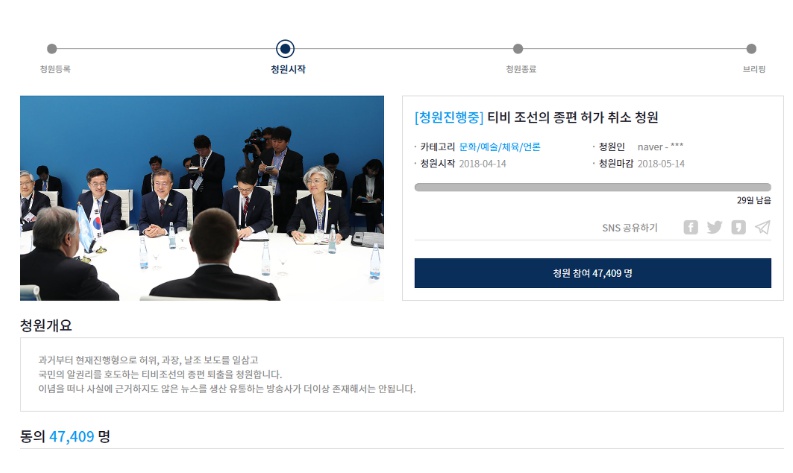Share the petition on KakaoStory
Viewport: 793px width, 473px height.
(x=738, y=227)
